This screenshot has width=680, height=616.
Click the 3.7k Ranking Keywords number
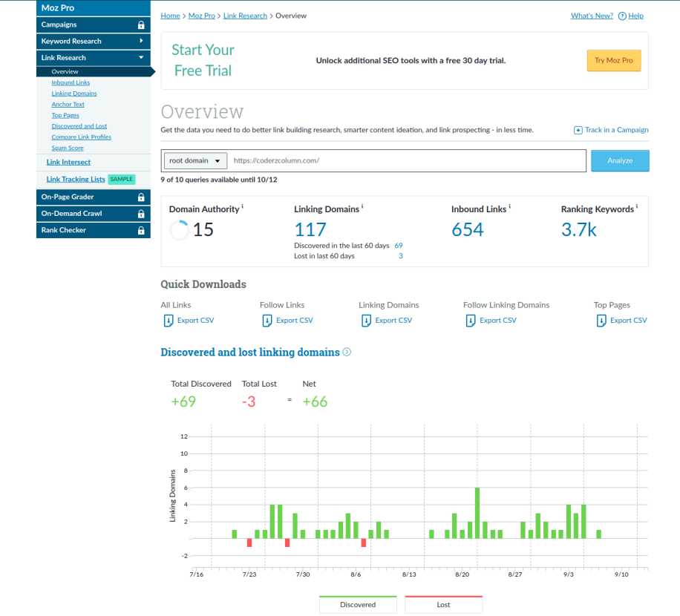click(578, 230)
